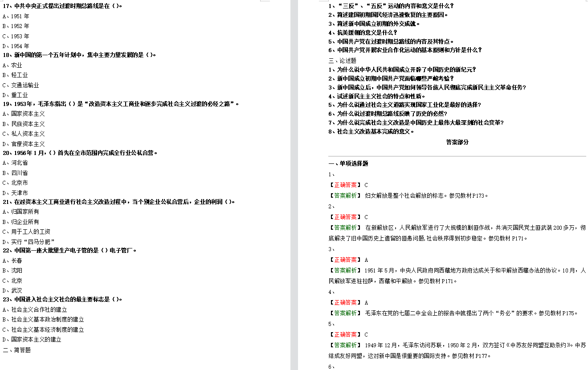Image resolution: width=588 pixels, height=370 pixels.
Task: Select option B、沈阳
Action: 12,271
